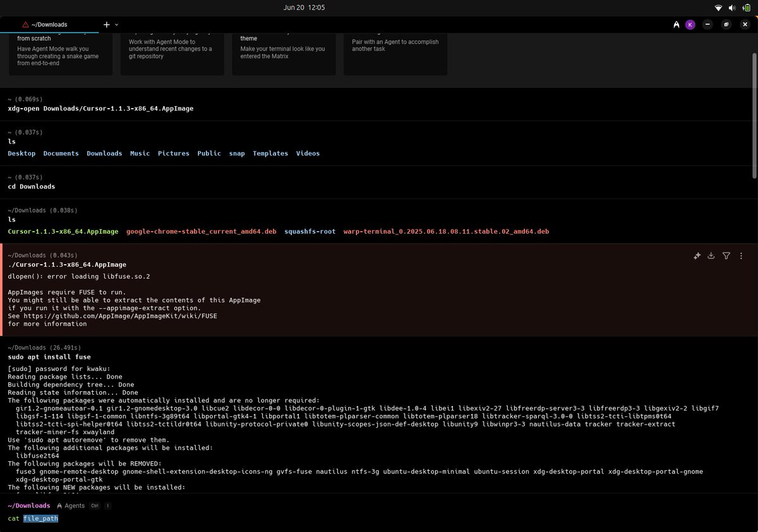
Task: Click the Agents icon near the prompt
Action: [59, 506]
